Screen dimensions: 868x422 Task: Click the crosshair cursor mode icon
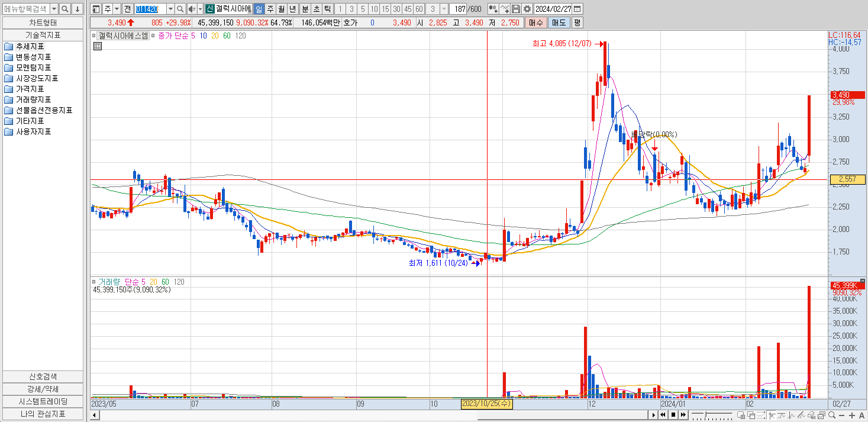point(772,415)
